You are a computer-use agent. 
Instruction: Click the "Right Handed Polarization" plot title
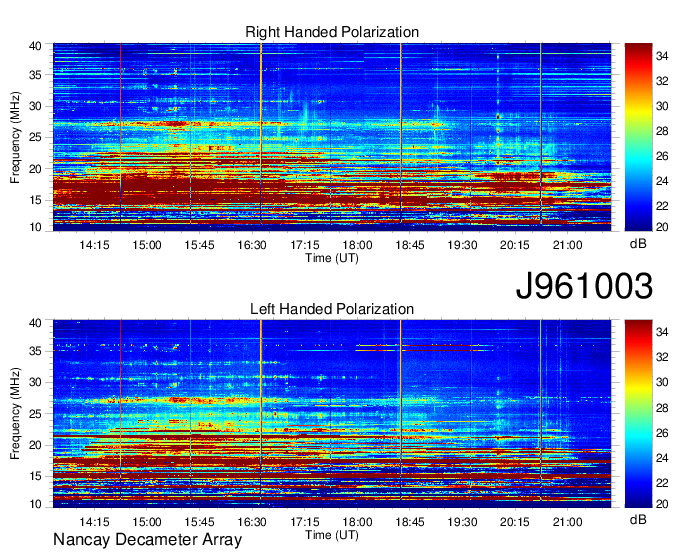[x=332, y=32]
